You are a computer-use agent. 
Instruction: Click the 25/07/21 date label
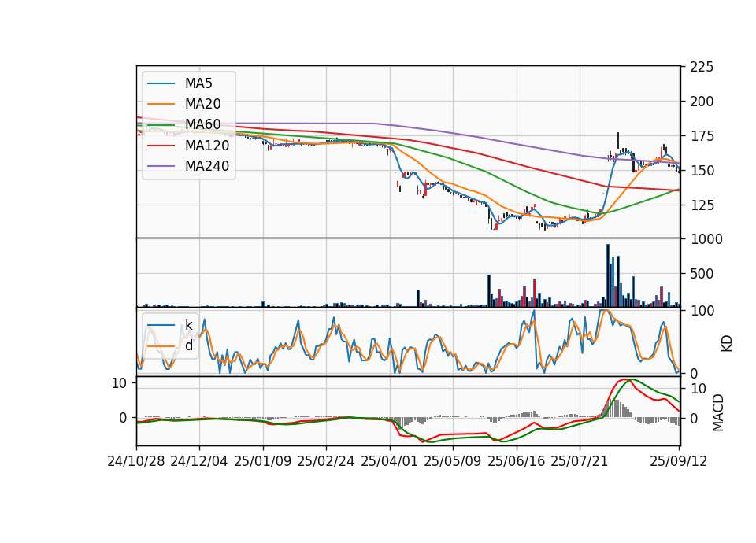point(579,461)
